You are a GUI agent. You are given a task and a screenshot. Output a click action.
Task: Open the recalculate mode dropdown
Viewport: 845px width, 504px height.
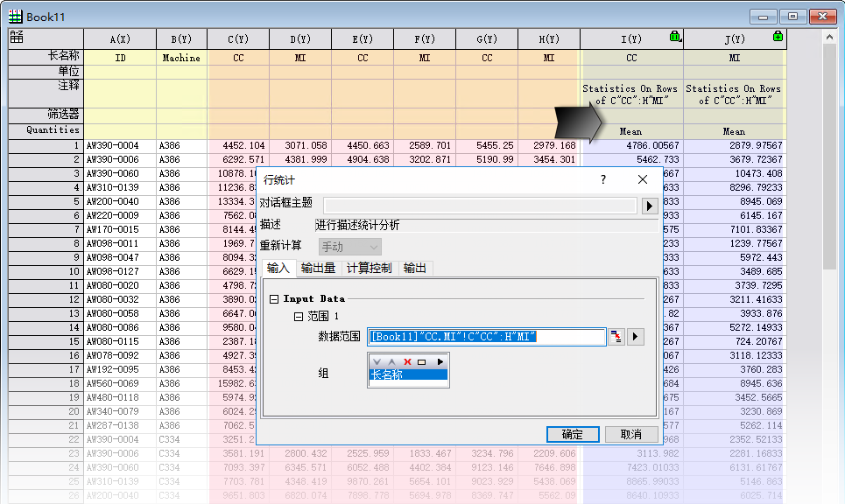[x=349, y=247]
